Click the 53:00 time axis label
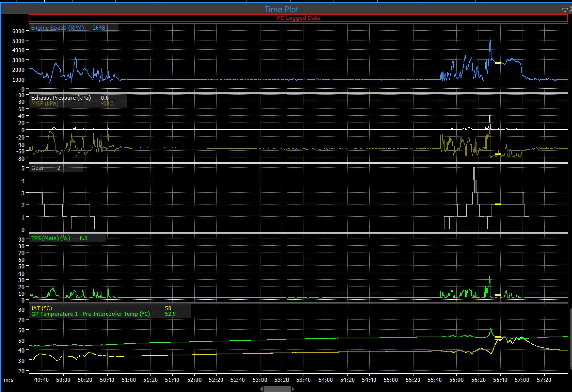Image resolution: width=572 pixels, height=392 pixels. pyautogui.click(x=260, y=380)
